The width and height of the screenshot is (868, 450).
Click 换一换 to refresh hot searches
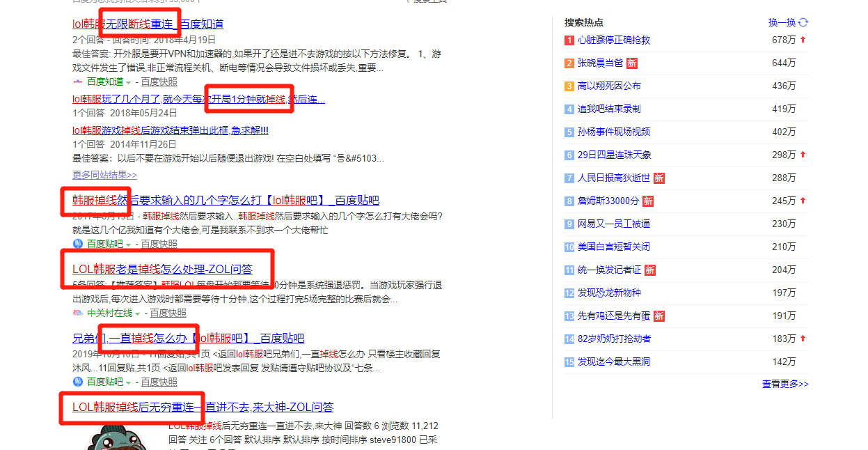point(782,22)
